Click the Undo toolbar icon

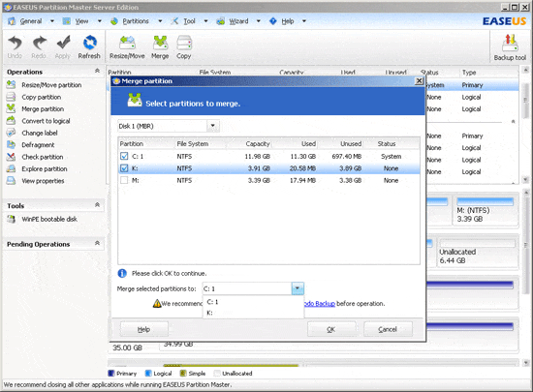pyautogui.click(x=15, y=44)
